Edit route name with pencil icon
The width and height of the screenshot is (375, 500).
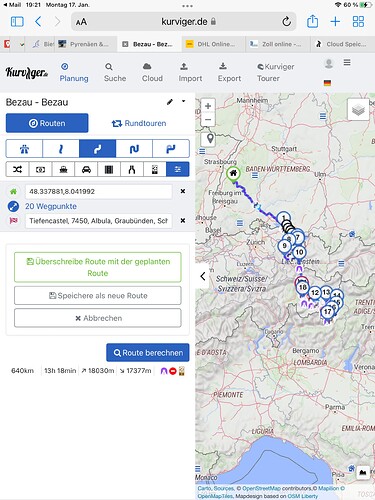(x=170, y=102)
